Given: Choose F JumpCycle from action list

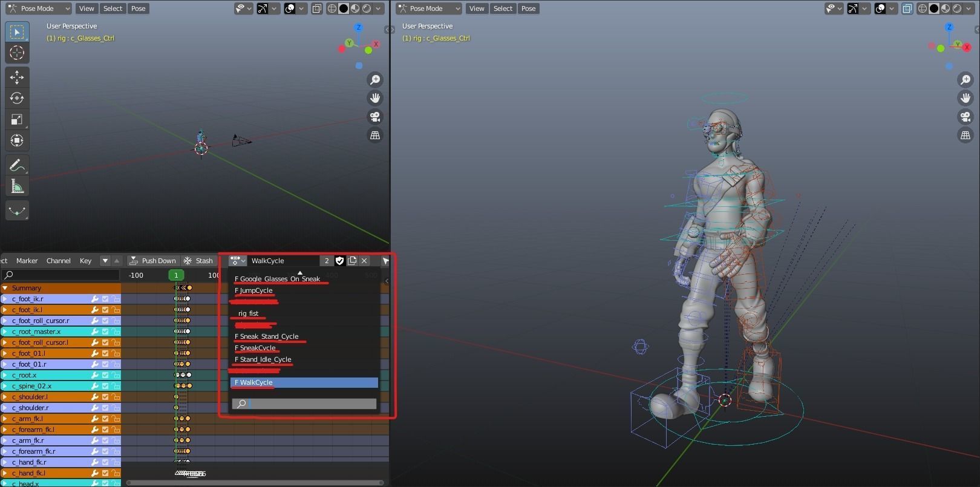Looking at the screenshot, I should click(x=304, y=290).
